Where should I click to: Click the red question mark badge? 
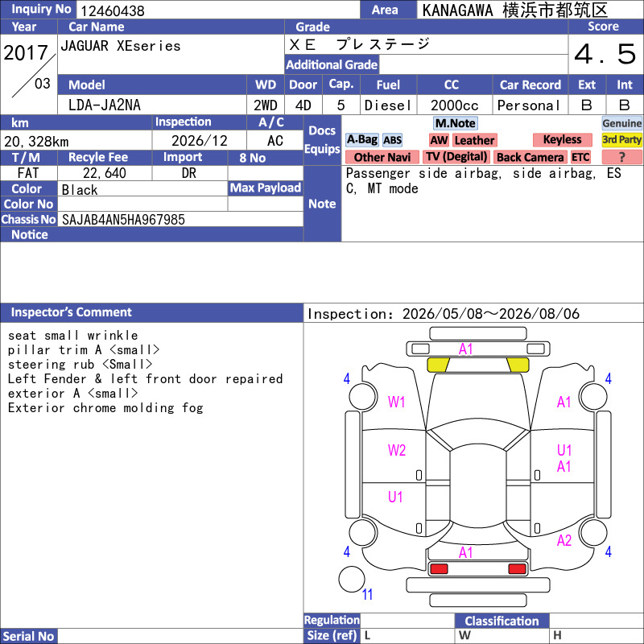621,157
